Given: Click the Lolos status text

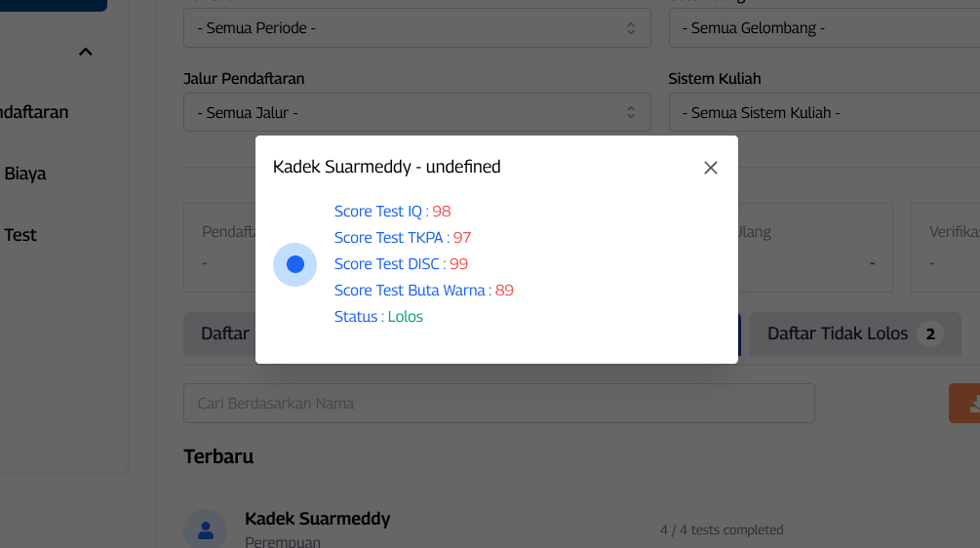Looking at the screenshot, I should pos(406,317).
